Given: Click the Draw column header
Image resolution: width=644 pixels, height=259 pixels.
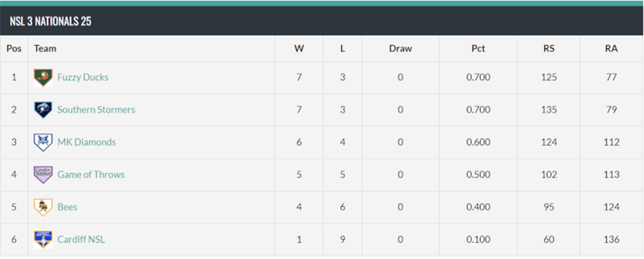Looking at the screenshot, I should (400, 48).
